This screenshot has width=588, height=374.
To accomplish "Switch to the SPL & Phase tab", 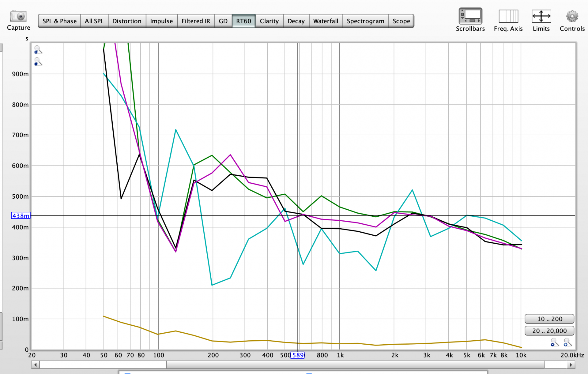I will (59, 21).
